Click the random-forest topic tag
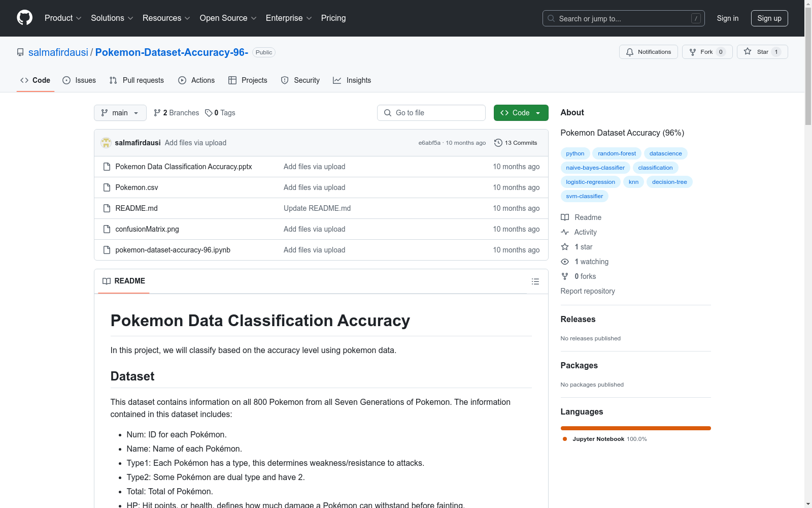Image resolution: width=812 pixels, height=508 pixels. pyautogui.click(x=617, y=153)
